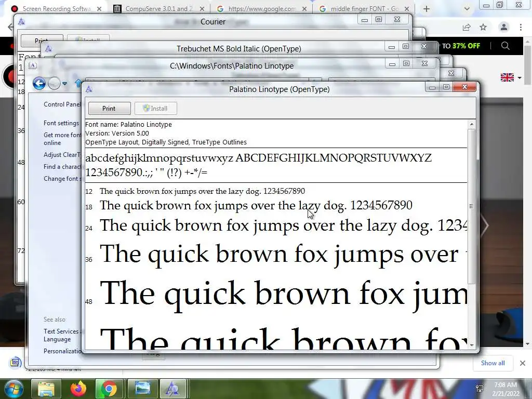This screenshot has height=399, width=532.
Task: Open Text Services and Input Language link
Action: click(x=61, y=335)
